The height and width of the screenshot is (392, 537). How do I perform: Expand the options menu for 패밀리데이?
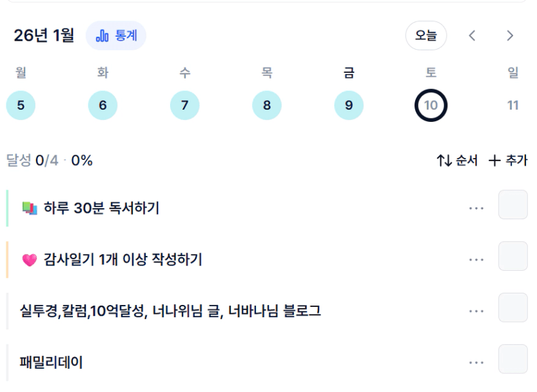tap(476, 363)
